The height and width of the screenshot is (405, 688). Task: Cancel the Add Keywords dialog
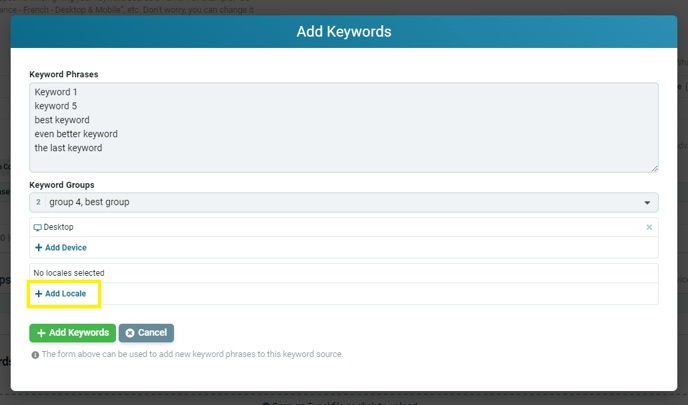146,333
